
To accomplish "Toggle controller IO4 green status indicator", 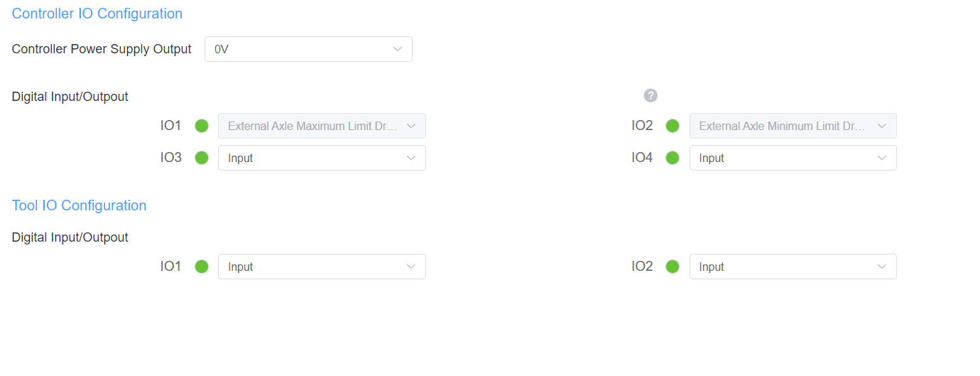I will tap(673, 158).
